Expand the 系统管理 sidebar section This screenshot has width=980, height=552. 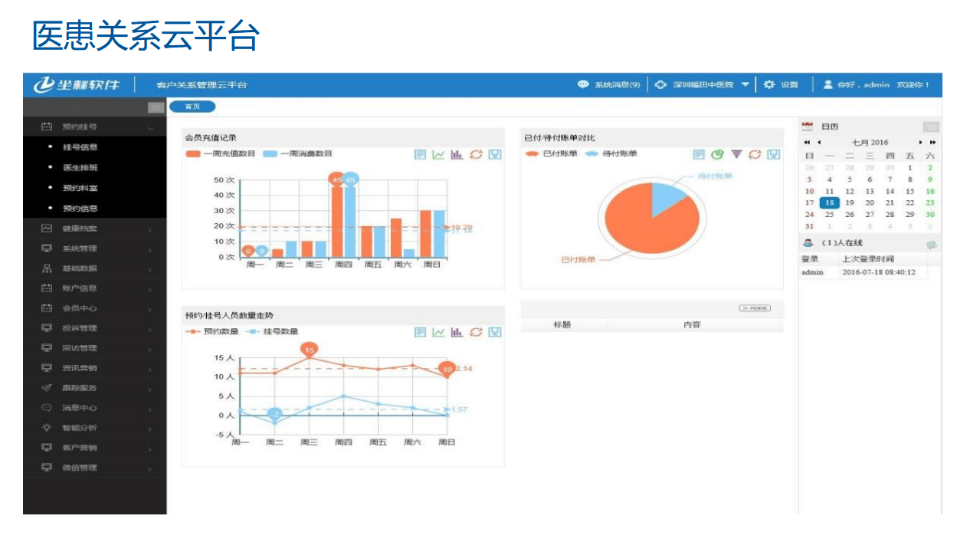[x=95, y=248]
